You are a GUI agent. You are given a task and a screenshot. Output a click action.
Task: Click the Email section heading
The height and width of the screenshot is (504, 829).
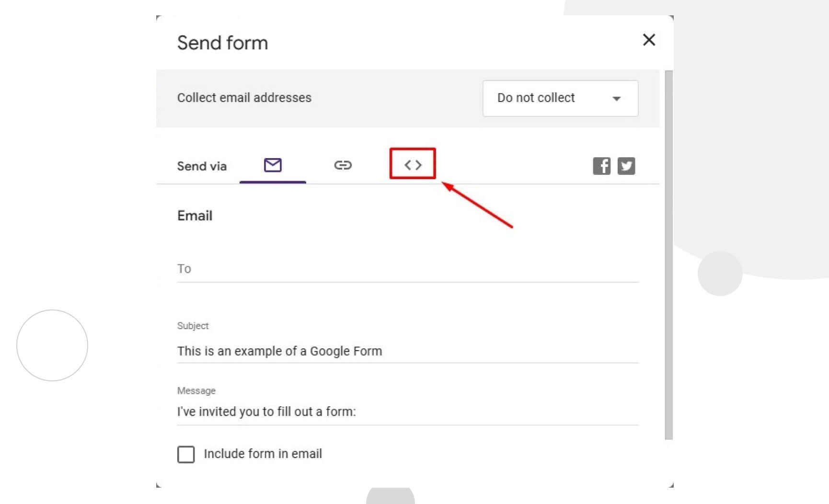pyautogui.click(x=195, y=216)
